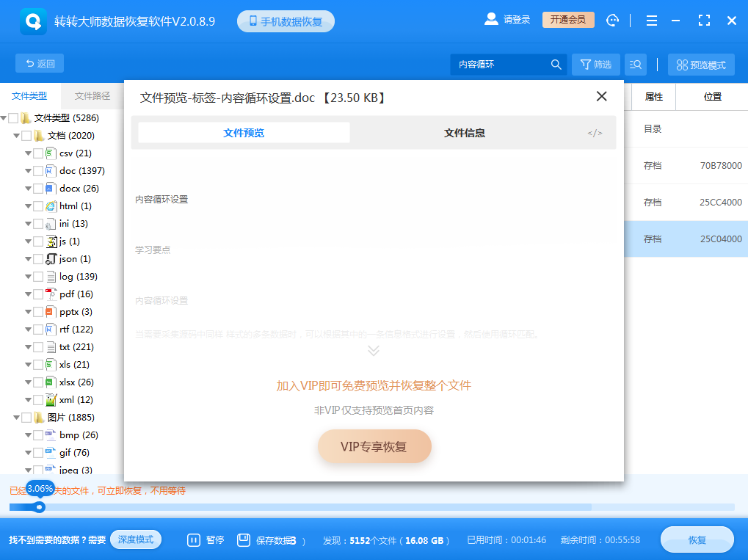
Task: Click the VIP专享恢复 recovery button
Action: click(x=374, y=446)
